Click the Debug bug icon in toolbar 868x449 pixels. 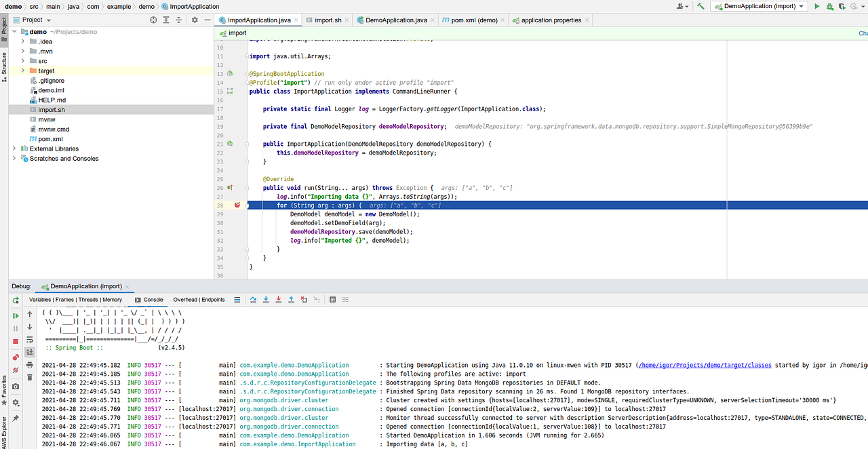click(x=829, y=6)
